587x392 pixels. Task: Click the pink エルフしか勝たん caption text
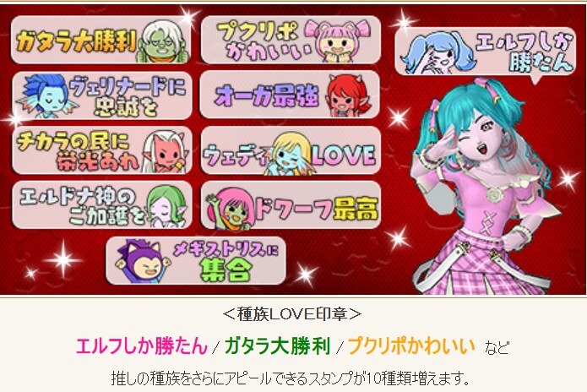[142, 346]
